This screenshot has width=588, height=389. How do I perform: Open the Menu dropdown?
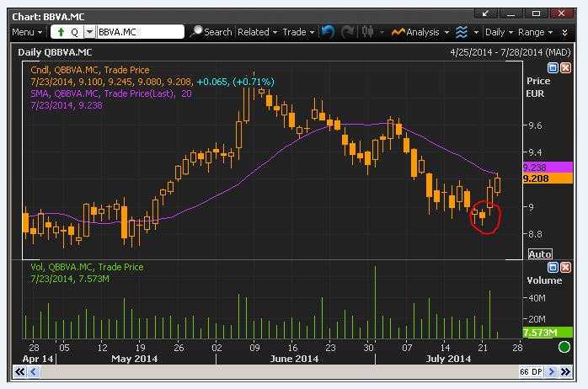click(27, 32)
